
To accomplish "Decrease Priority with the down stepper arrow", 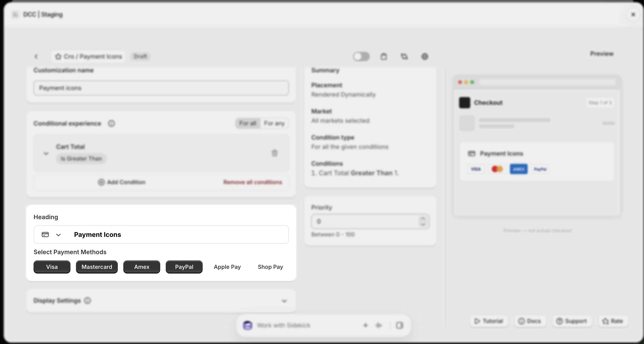I will 423,225.
